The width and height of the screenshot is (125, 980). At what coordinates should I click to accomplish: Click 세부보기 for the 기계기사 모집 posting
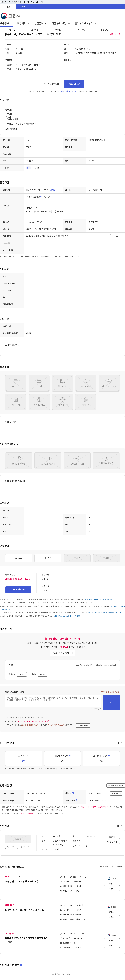point(112,917)
